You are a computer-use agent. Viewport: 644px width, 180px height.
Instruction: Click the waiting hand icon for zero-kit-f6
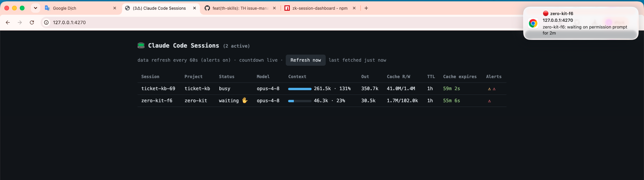(x=245, y=100)
